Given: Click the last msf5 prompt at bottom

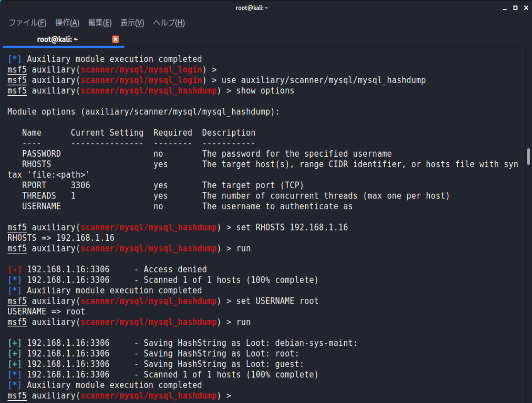Looking at the screenshot, I should (x=119, y=396).
